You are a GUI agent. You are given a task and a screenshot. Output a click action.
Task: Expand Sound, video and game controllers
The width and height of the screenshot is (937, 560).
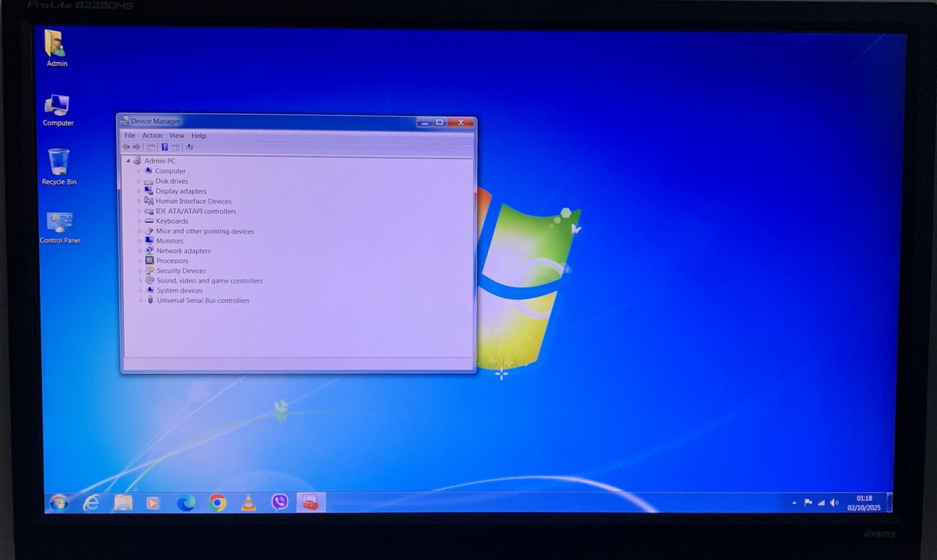point(141,281)
